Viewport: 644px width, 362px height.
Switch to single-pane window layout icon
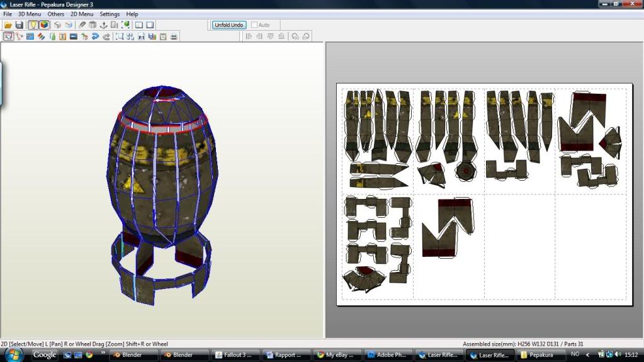pyautogui.click(x=150, y=25)
